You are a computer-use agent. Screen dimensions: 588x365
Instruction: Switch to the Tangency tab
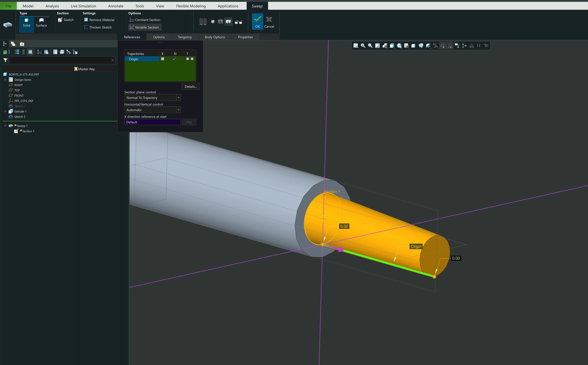click(184, 37)
